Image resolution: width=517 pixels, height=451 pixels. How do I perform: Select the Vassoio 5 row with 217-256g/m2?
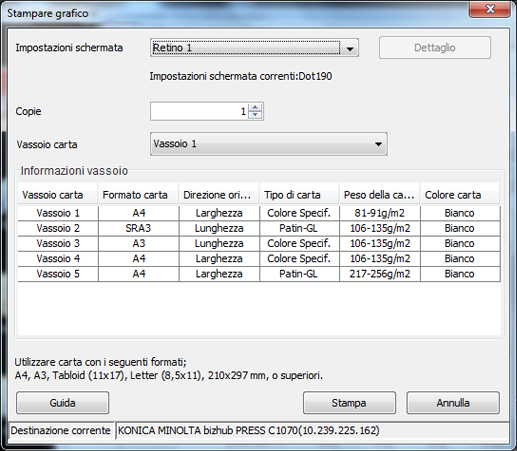click(x=259, y=274)
